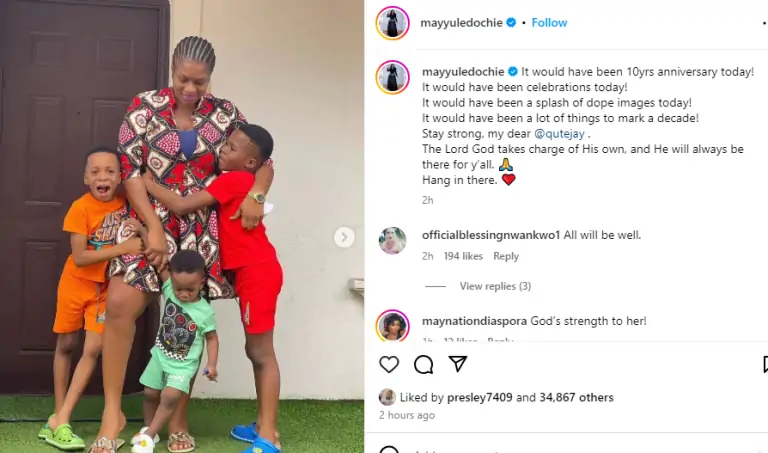This screenshot has width=768, height=453.
Task: View the 34,867 others who liked
Action: pyautogui.click(x=576, y=397)
